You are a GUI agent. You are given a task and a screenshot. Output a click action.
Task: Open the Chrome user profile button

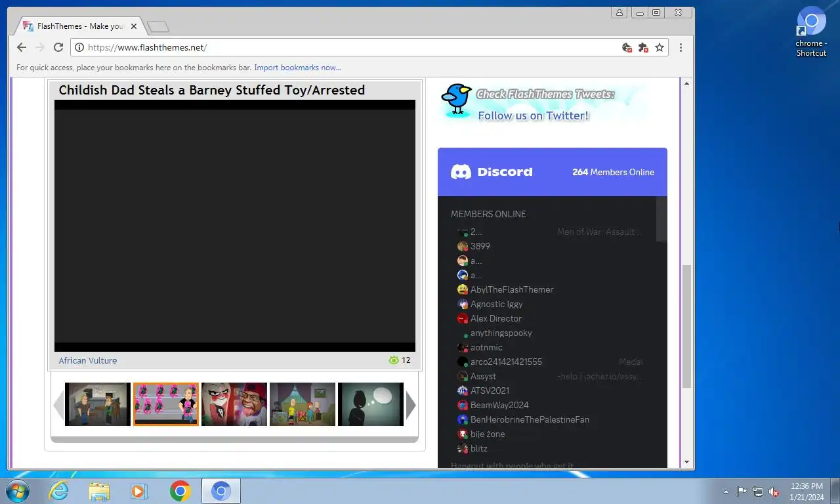[x=619, y=12]
